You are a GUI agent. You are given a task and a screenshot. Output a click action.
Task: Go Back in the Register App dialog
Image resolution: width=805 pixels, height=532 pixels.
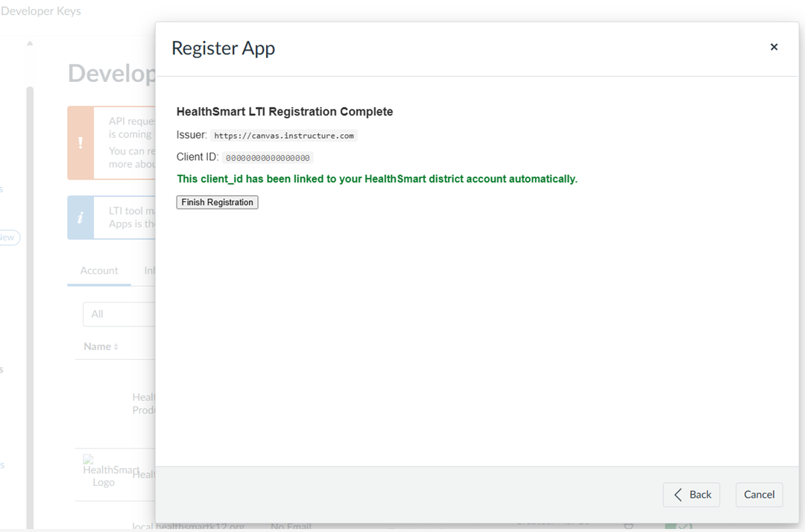pyautogui.click(x=691, y=495)
